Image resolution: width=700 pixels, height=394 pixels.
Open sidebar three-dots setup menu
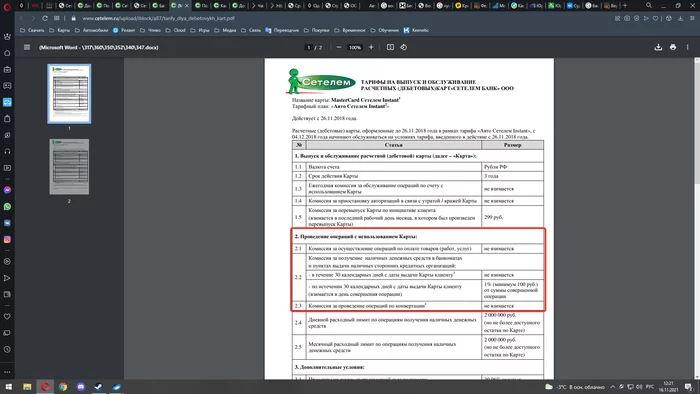click(7, 372)
